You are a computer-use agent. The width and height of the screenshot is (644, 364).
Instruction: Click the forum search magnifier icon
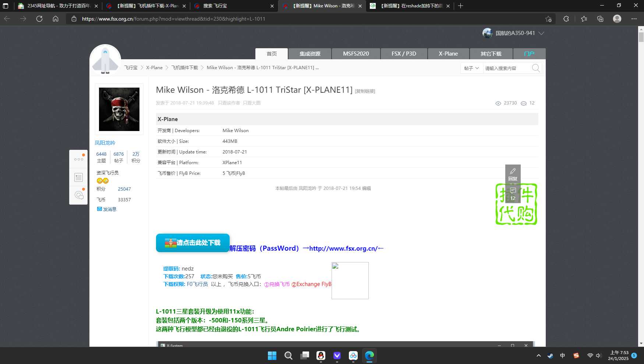point(536,68)
